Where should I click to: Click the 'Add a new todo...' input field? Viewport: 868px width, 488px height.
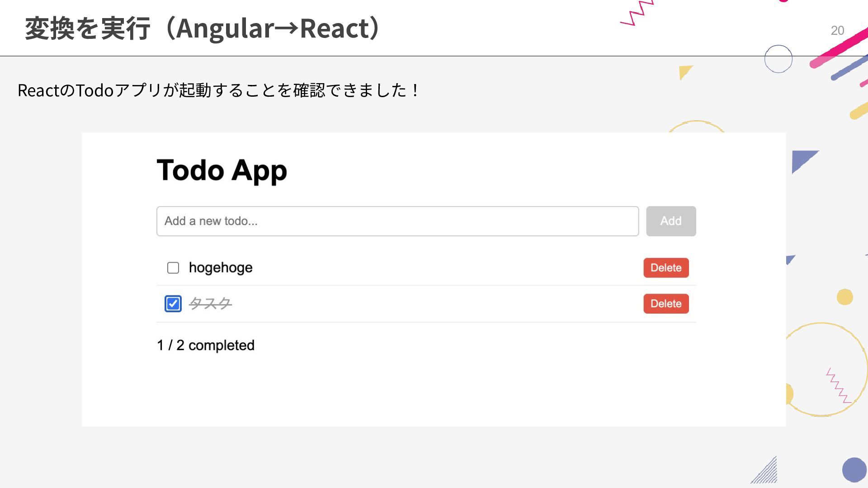coord(397,221)
